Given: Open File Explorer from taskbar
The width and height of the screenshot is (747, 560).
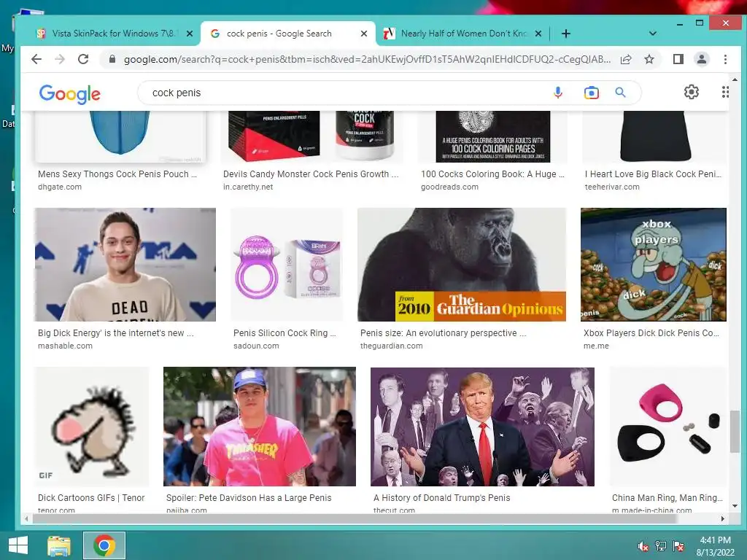Looking at the screenshot, I should (x=59, y=545).
